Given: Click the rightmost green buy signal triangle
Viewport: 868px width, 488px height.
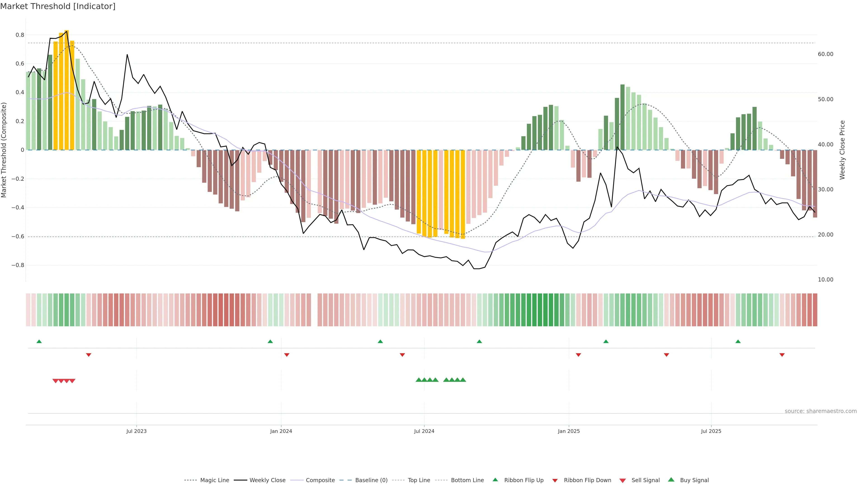Looking at the screenshot, I should (x=463, y=380).
